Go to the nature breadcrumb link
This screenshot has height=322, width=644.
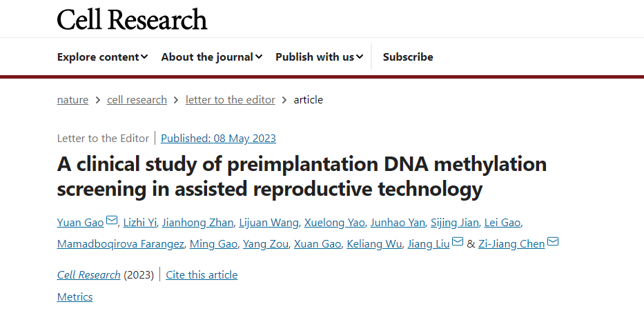[x=72, y=100]
